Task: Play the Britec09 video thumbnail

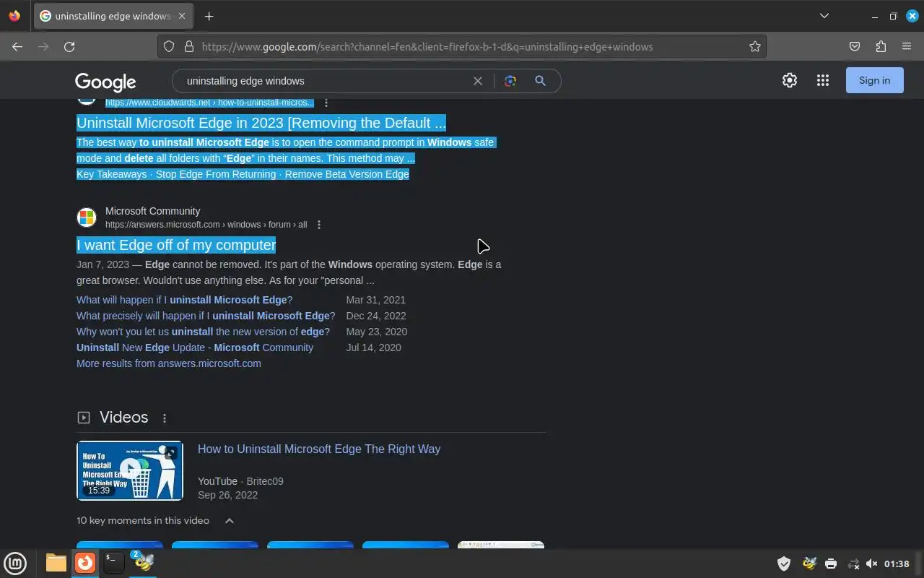Action: tap(130, 470)
